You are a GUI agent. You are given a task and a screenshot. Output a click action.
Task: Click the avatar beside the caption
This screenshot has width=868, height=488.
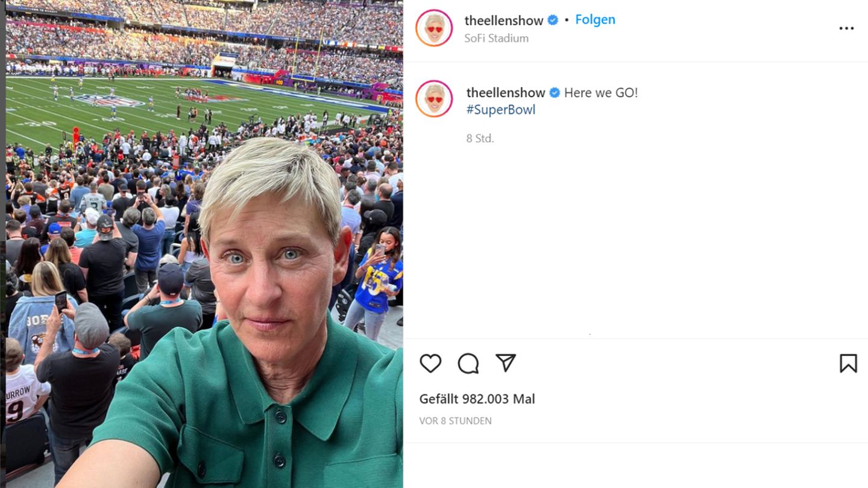(434, 98)
